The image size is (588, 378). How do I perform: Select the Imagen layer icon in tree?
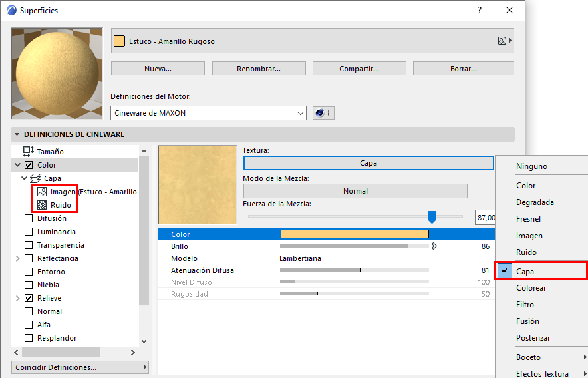pyautogui.click(x=42, y=192)
